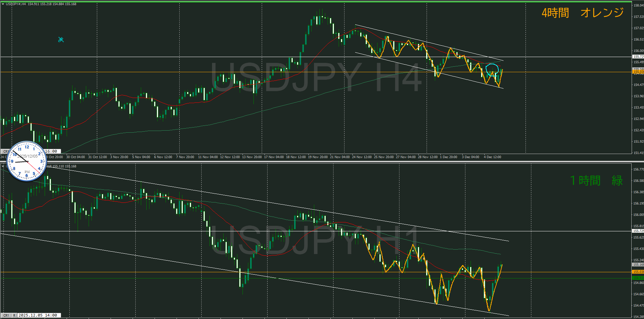Click the 19 Nov 20:00 time axis label
Image resolution: width=644 pixels, height=319 pixels.
pos(318,157)
